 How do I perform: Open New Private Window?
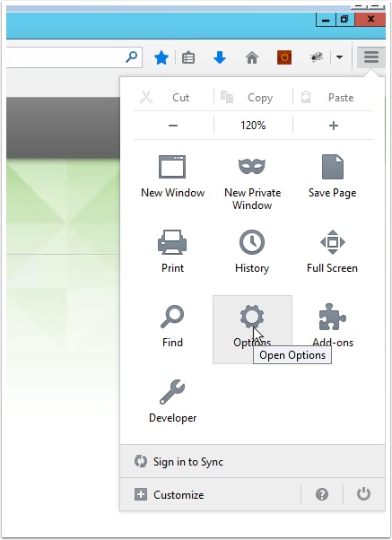(252, 182)
